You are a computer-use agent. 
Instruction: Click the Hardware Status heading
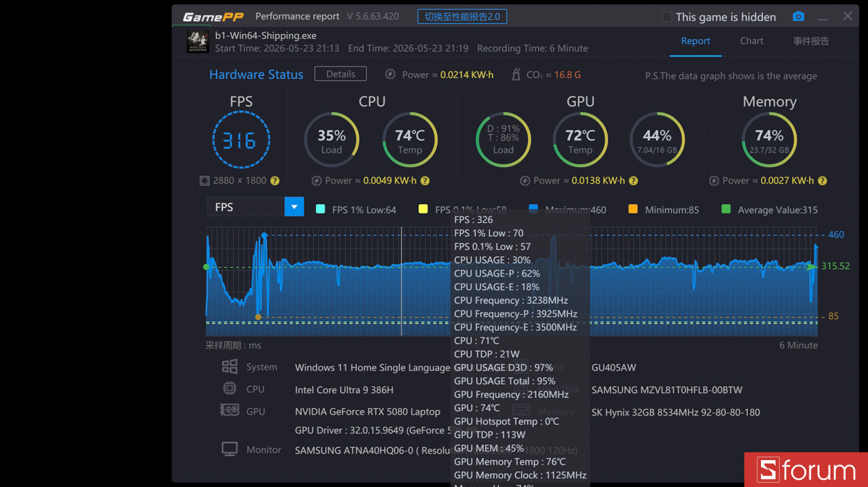[x=256, y=75]
